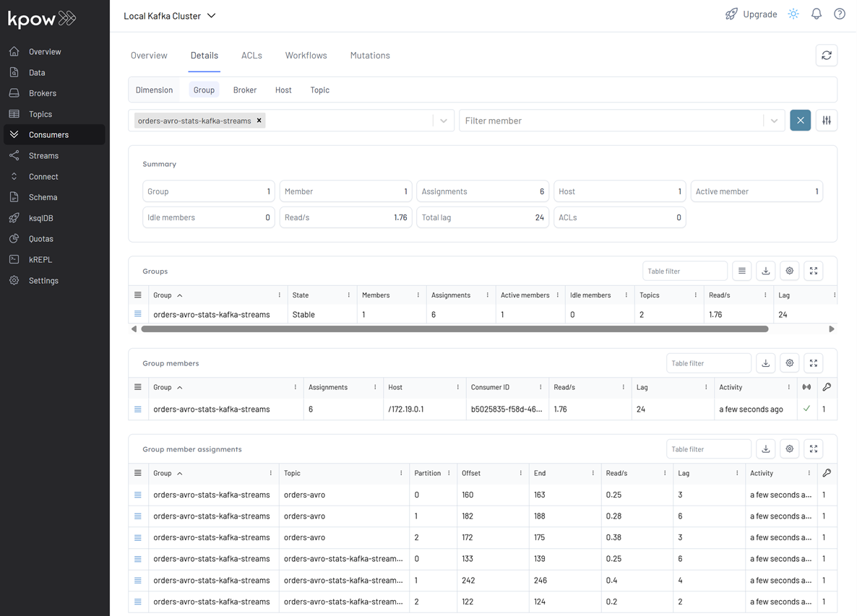Click the Upgrade link

(751, 14)
